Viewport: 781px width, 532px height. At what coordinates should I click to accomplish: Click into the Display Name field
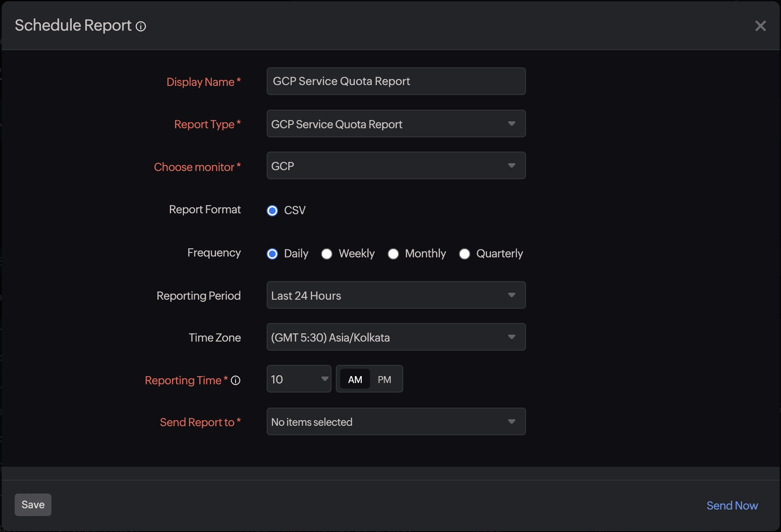395,81
